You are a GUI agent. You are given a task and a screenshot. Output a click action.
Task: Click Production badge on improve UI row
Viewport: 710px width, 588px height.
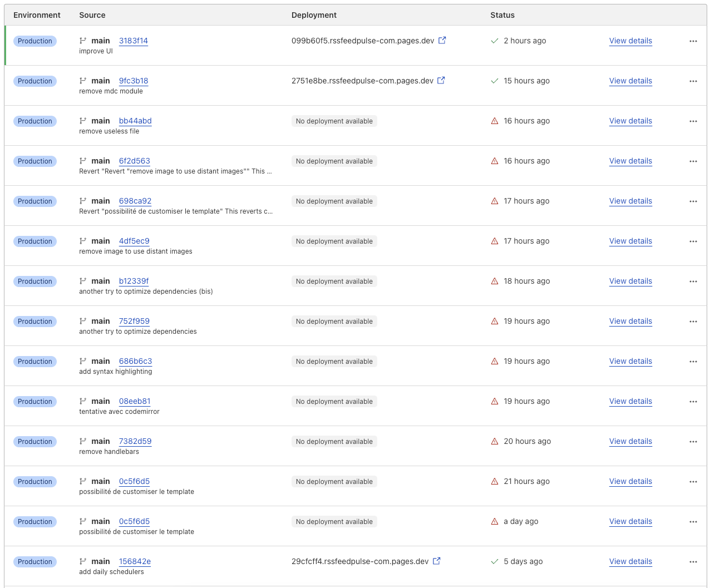(35, 41)
